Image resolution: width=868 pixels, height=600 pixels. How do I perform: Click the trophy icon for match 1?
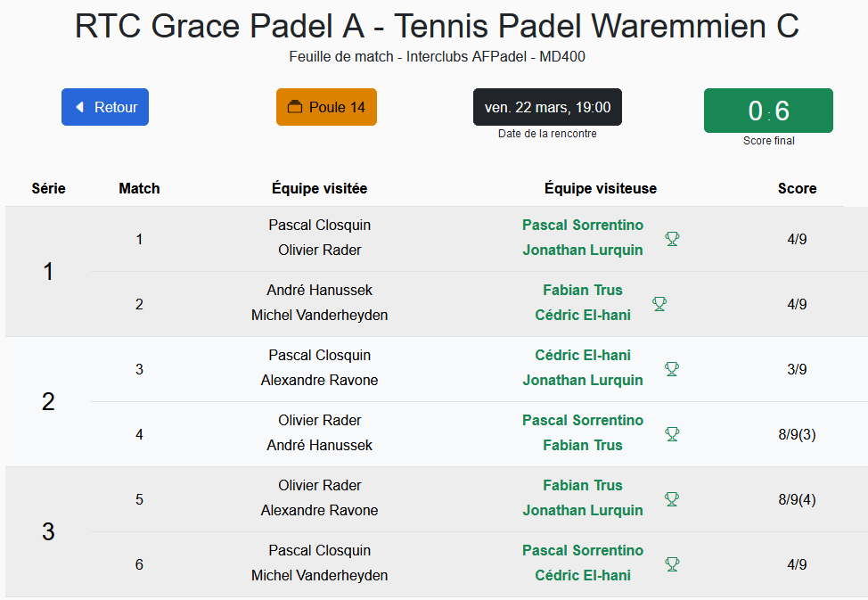point(672,238)
